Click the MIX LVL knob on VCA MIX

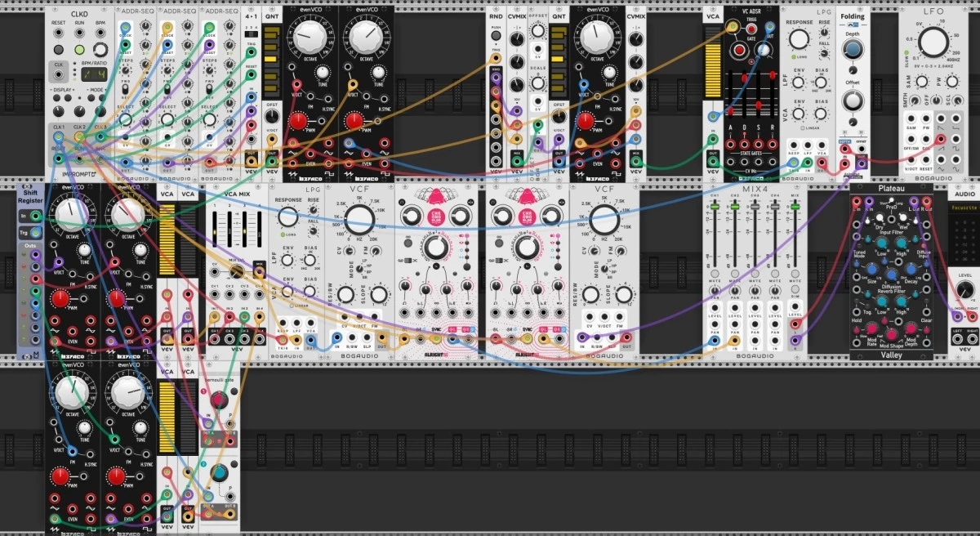(x=236, y=271)
